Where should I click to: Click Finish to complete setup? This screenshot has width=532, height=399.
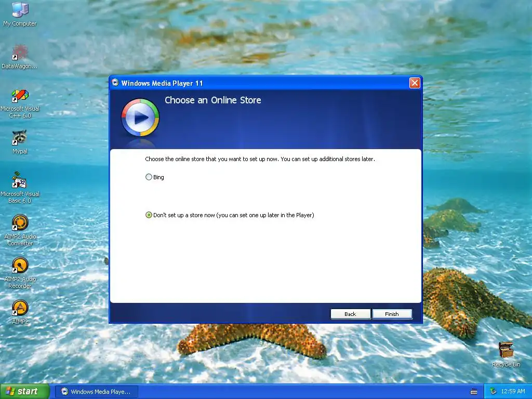point(392,314)
